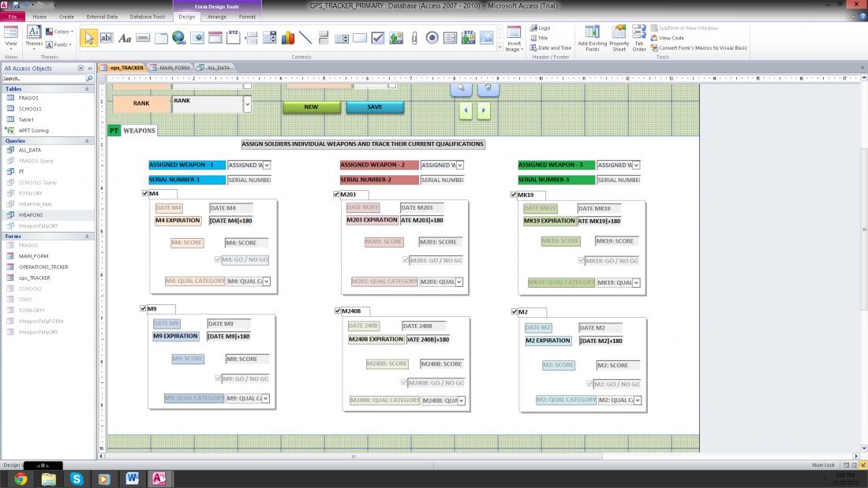Insert a Chart control
This screenshot has width=868, height=488.
[288, 38]
